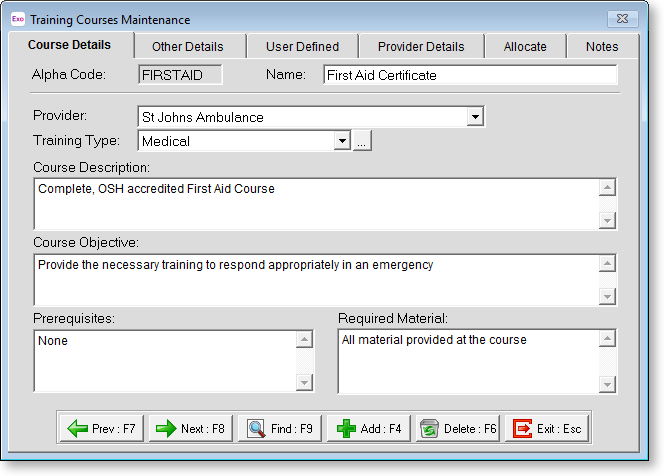Click the green plus Add icon
Screen dimensions: 664x476
click(x=346, y=429)
